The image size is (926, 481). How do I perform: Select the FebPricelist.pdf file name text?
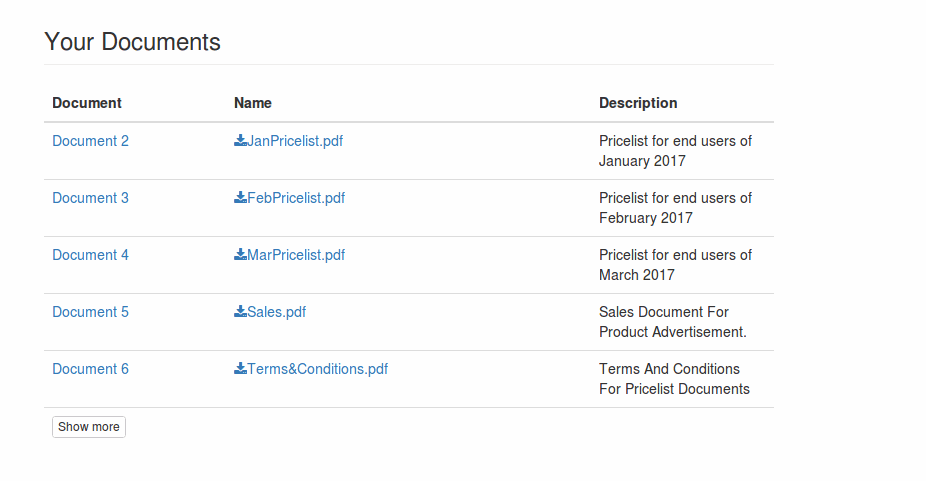point(296,198)
